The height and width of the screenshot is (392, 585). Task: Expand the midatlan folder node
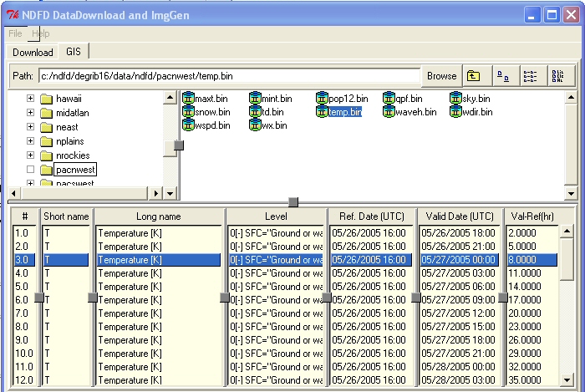click(31, 113)
